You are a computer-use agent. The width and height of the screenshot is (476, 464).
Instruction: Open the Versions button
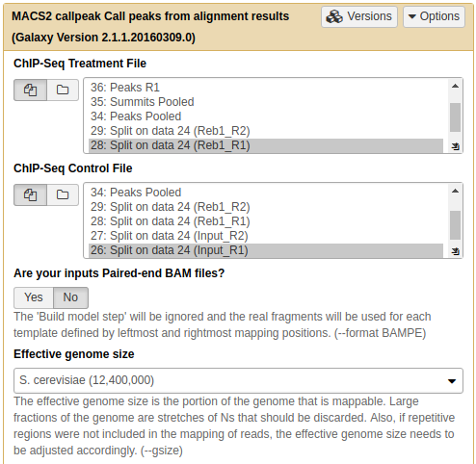[359, 16]
